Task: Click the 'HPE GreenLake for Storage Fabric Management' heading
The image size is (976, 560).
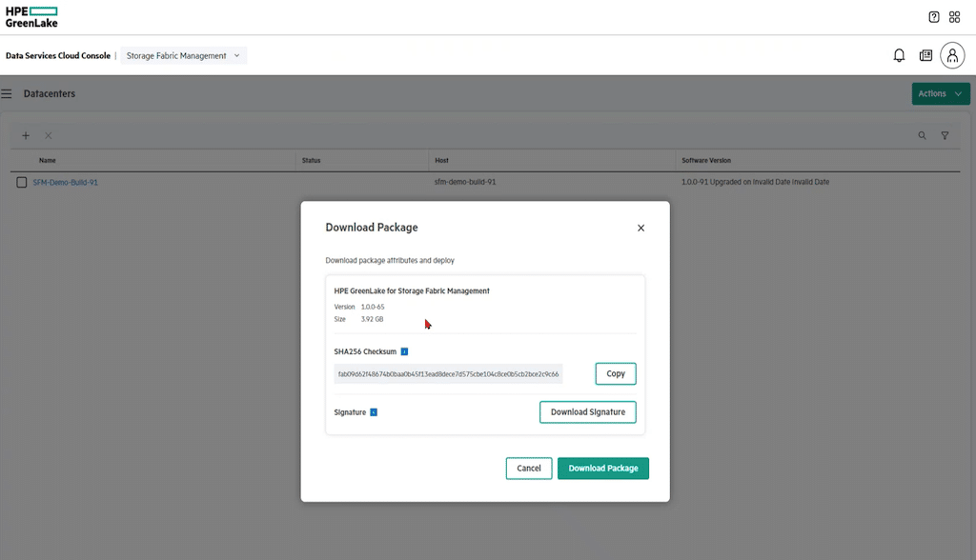Action: pos(412,290)
